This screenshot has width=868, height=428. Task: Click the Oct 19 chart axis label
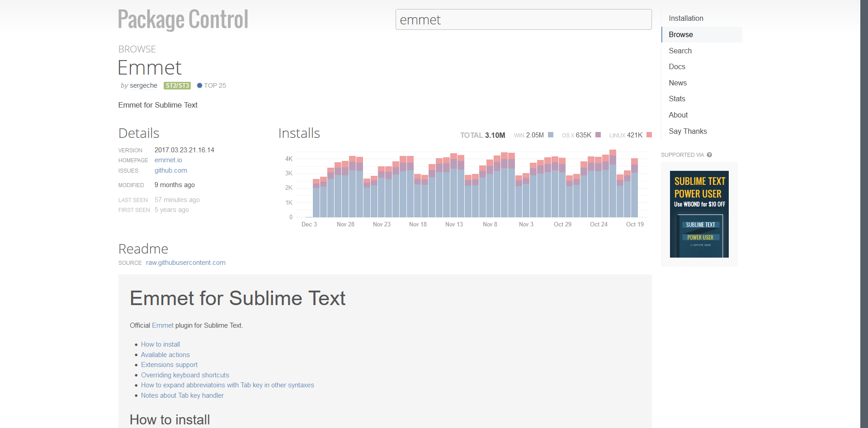[635, 224]
